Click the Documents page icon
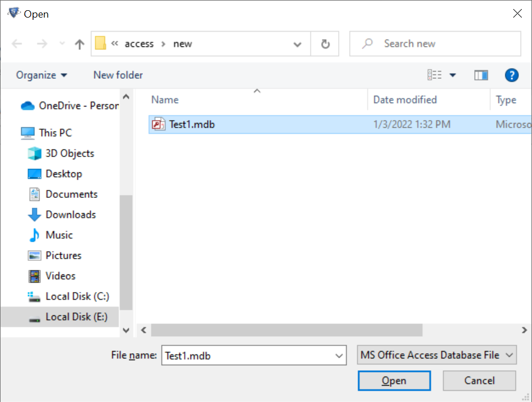Image resolution: width=532 pixels, height=402 pixels. point(34,194)
